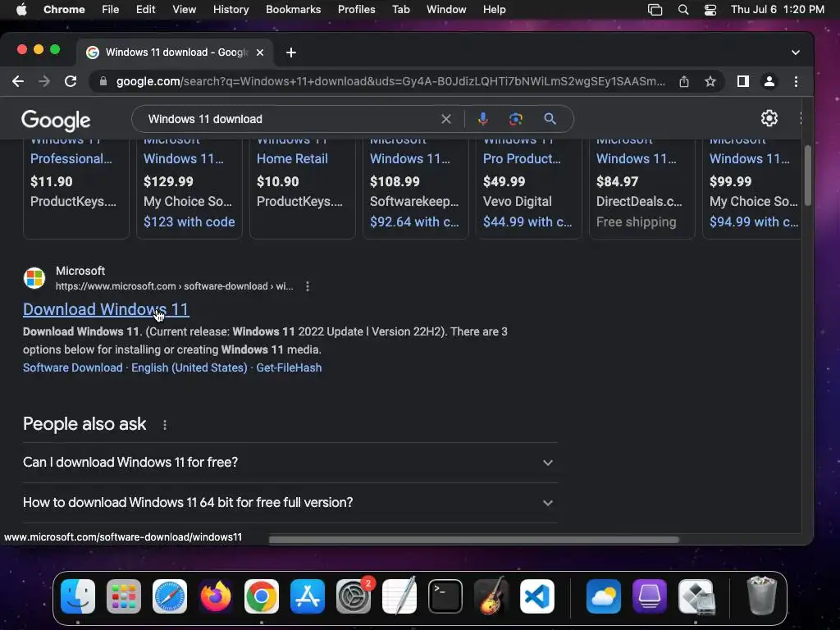Bookmark this page with the star icon

710,81
